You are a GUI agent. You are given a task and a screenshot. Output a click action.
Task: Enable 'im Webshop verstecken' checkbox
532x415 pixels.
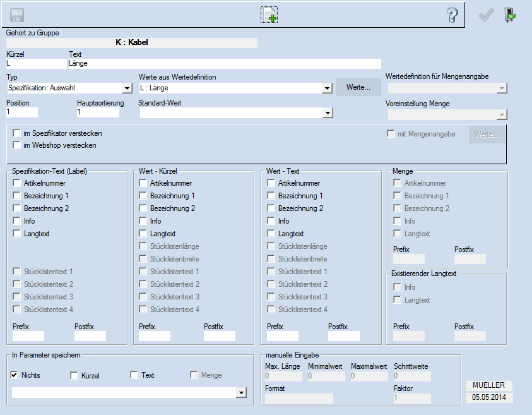click(17, 145)
